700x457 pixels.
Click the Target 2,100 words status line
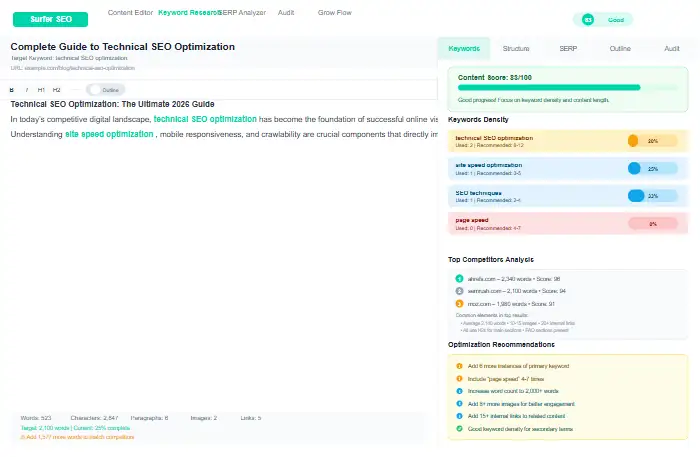pyautogui.click(x=75, y=428)
